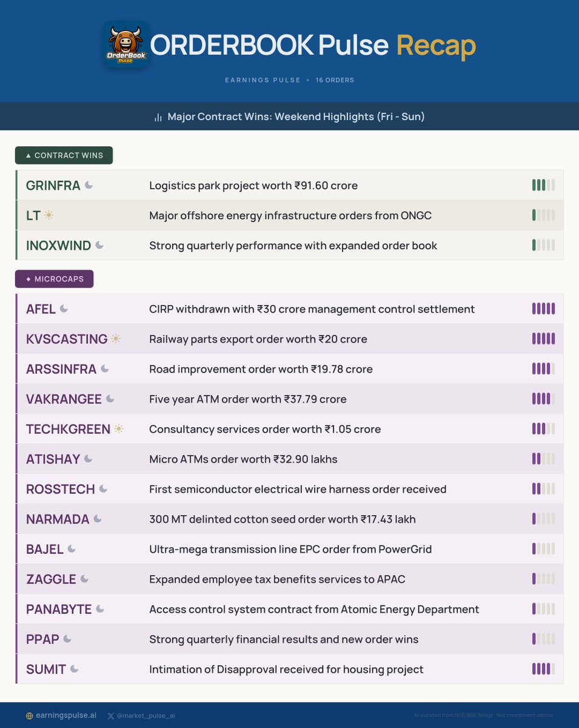
Task: Click the moon icon next to ROSSTECH
Action: (x=103, y=489)
